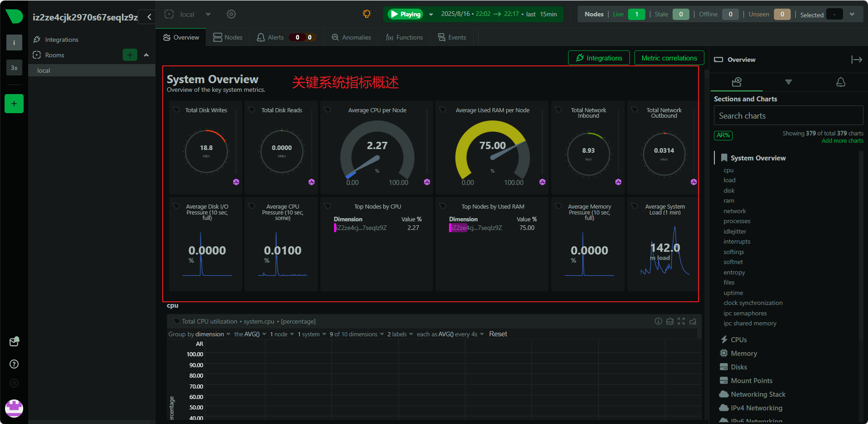
Task: Open the help question mark icon
Action: click(14, 364)
